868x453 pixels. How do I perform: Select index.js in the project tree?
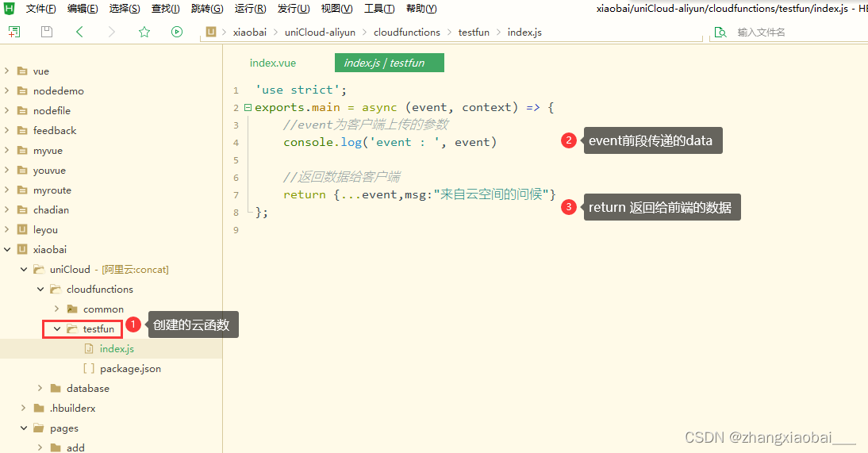(117, 349)
